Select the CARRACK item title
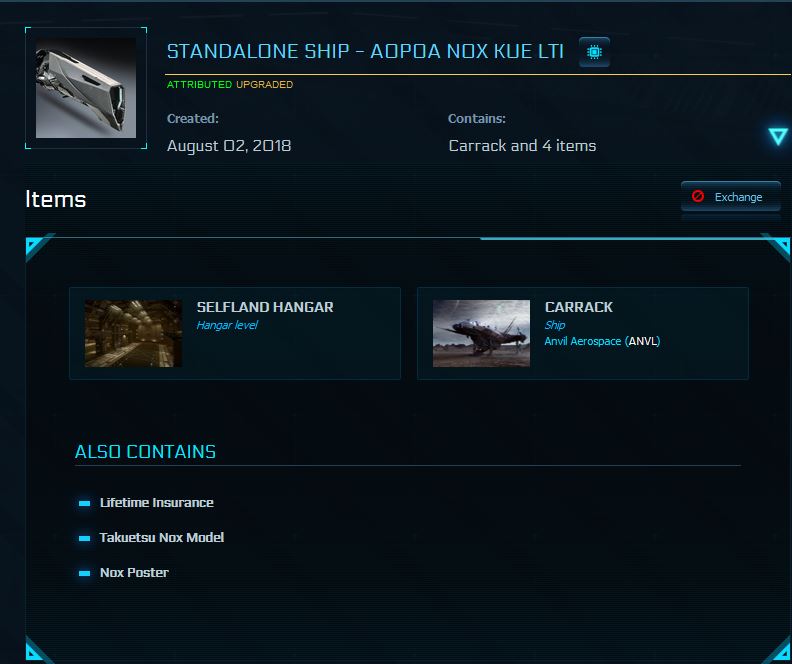Viewport: 792px width, 664px height. (x=579, y=307)
